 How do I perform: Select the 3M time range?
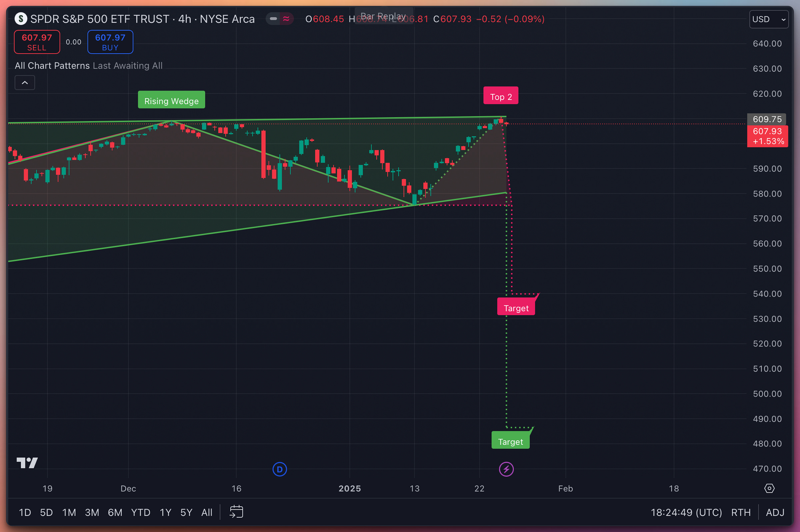point(92,512)
